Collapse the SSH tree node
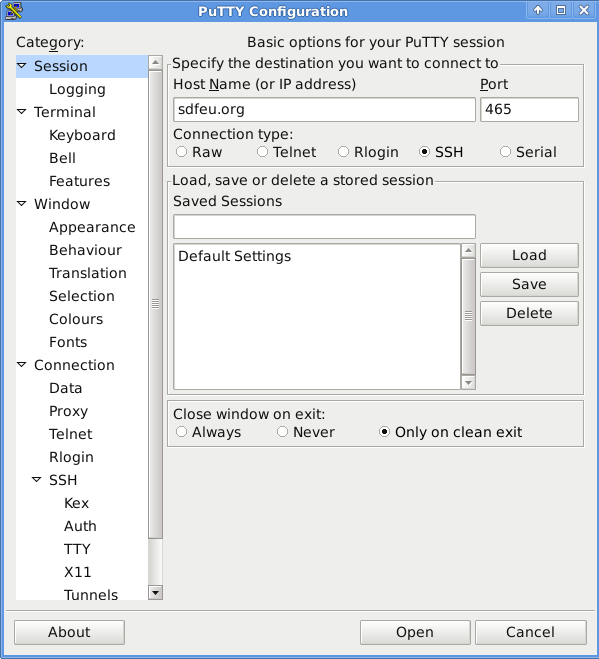The height and width of the screenshot is (659, 599). point(37,480)
